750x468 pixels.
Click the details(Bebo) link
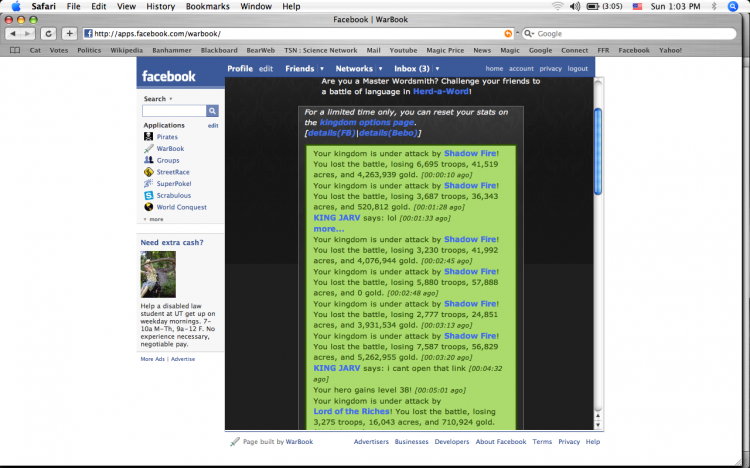388,133
